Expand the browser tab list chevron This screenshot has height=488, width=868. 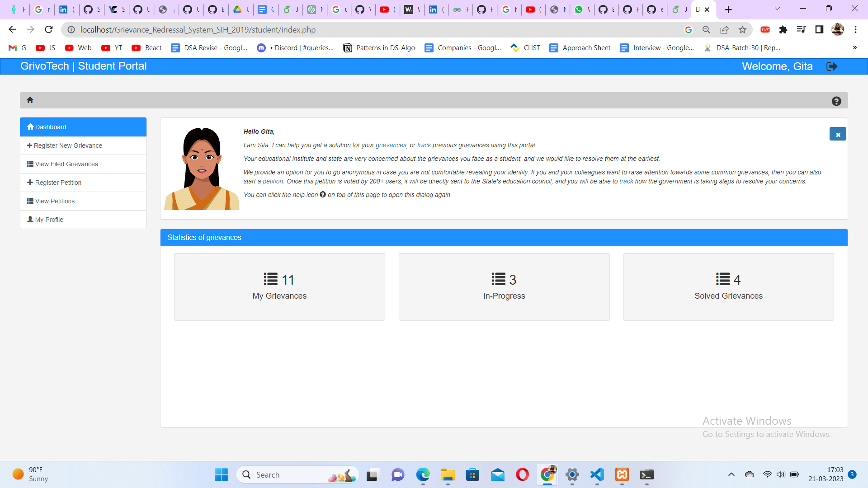(x=777, y=8)
